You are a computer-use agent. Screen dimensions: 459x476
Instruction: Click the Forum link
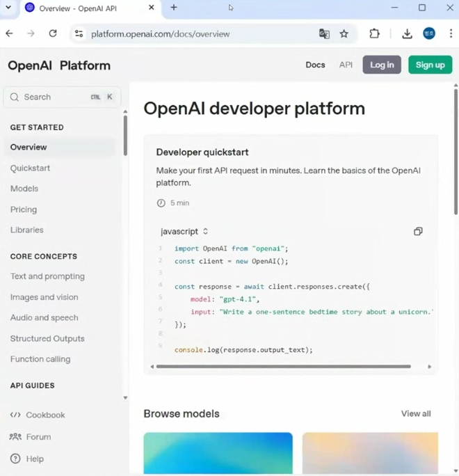(x=38, y=437)
